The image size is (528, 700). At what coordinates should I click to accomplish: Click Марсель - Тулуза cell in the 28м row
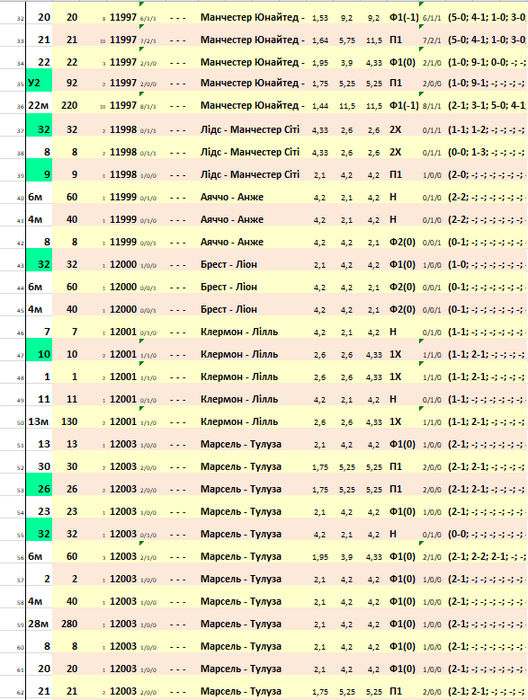241,624
